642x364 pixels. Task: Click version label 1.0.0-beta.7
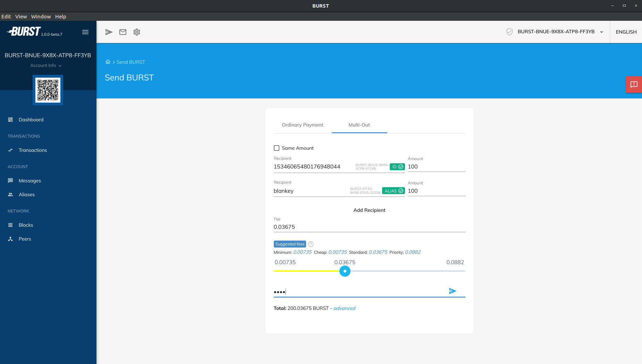pyautogui.click(x=52, y=34)
